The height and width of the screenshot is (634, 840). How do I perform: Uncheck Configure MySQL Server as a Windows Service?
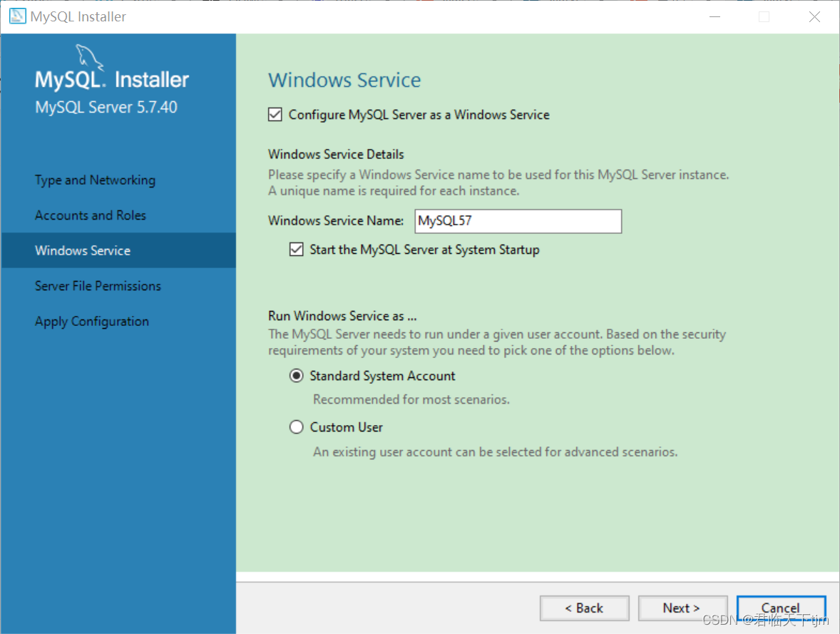tap(275, 114)
